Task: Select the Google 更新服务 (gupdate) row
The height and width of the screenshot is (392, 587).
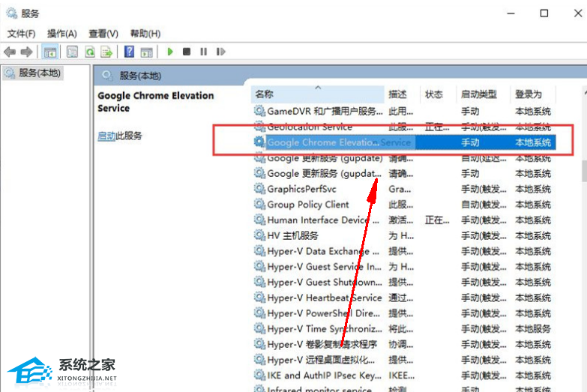Action: [x=403, y=158]
